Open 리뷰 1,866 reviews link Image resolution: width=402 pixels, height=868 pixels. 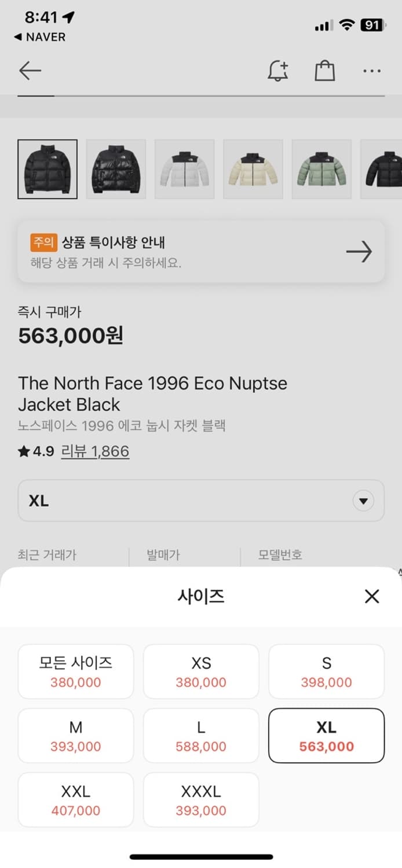coord(95,451)
